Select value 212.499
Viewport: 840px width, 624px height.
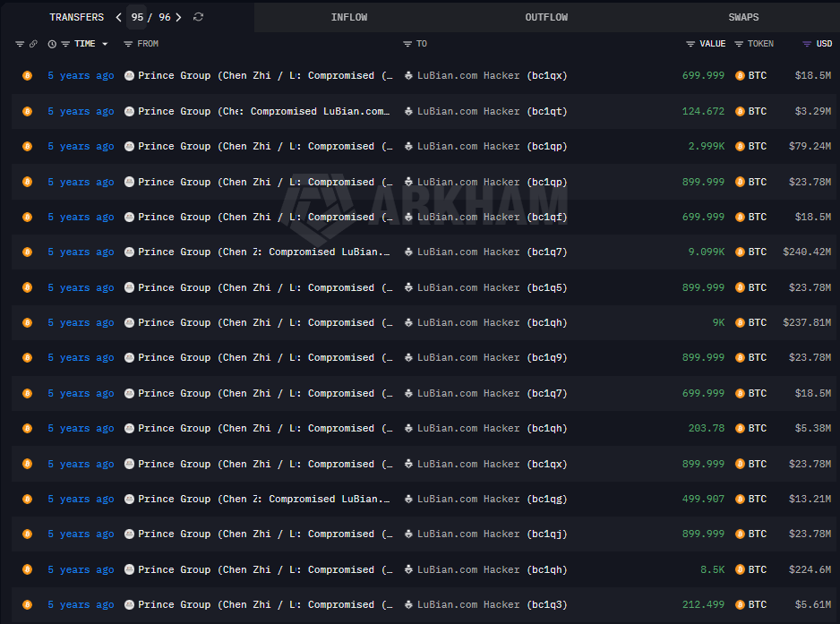point(703,604)
